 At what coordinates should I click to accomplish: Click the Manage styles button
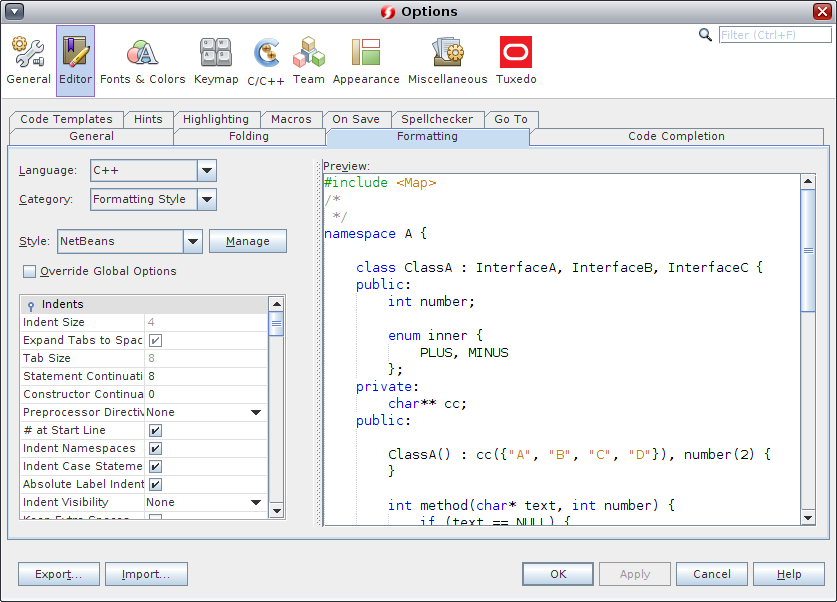coord(248,241)
